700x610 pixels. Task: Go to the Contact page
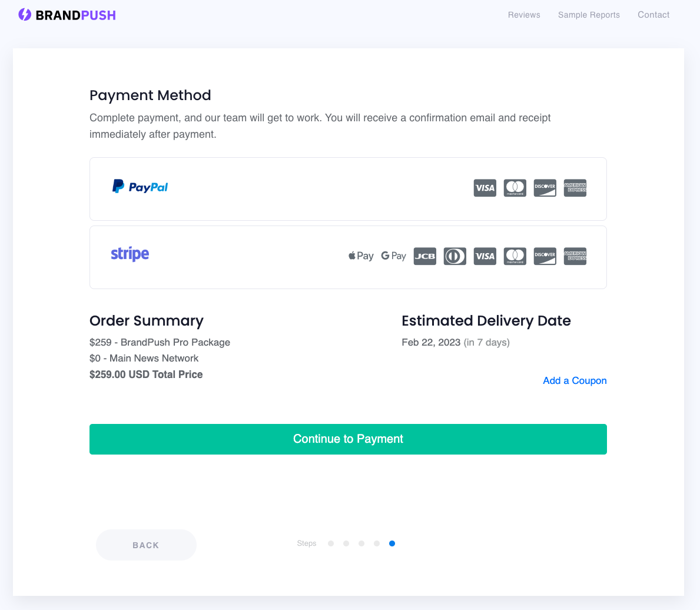[653, 15]
